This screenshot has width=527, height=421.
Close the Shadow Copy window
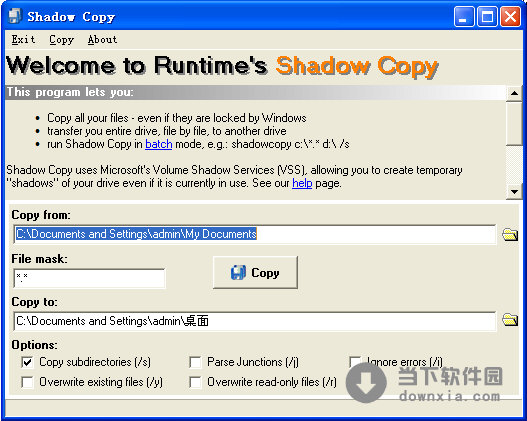(x=510, y=16)
